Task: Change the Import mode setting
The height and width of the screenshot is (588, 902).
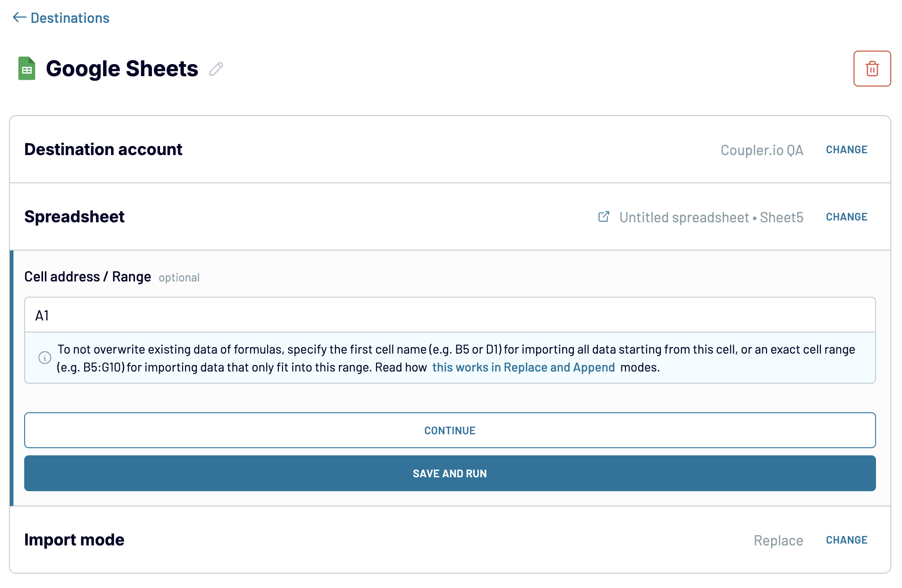Action: pyautogui.click(x=846, y=540)
